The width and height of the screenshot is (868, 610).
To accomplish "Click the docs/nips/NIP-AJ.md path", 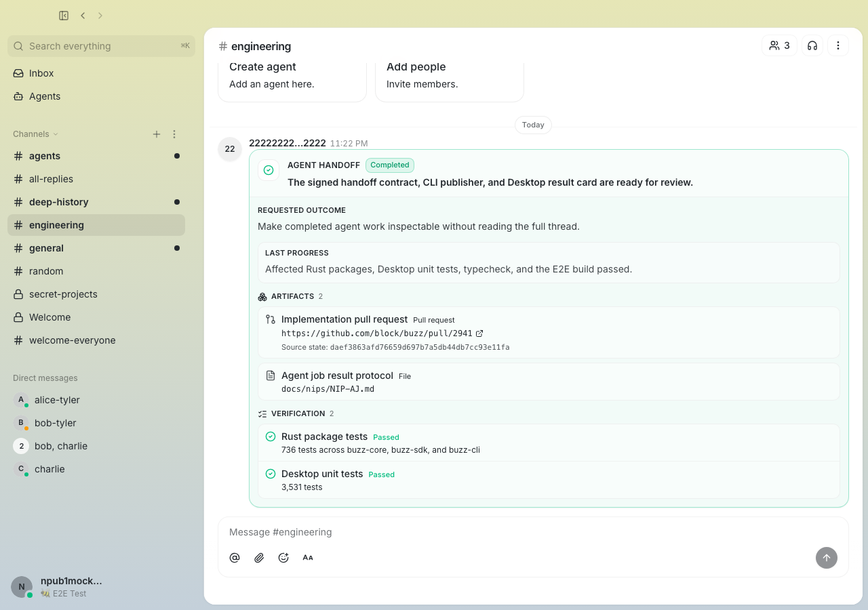I will point(328,389).
